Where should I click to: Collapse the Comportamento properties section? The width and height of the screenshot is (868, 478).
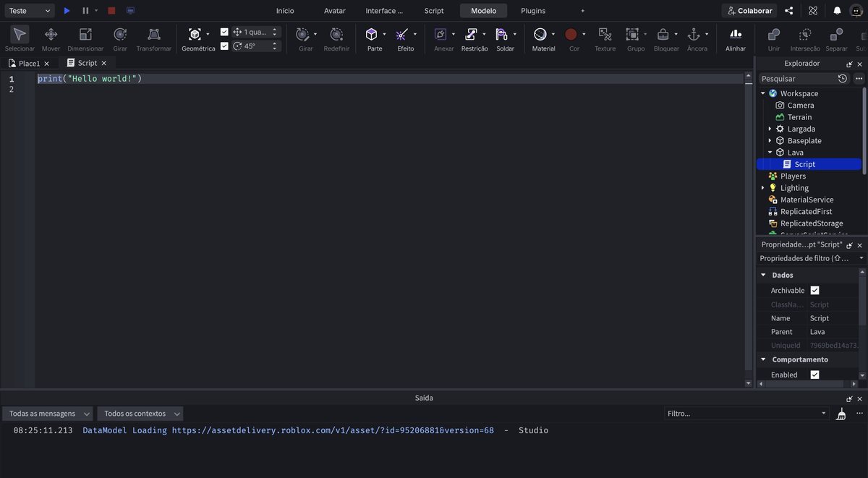tap(762, 359)
